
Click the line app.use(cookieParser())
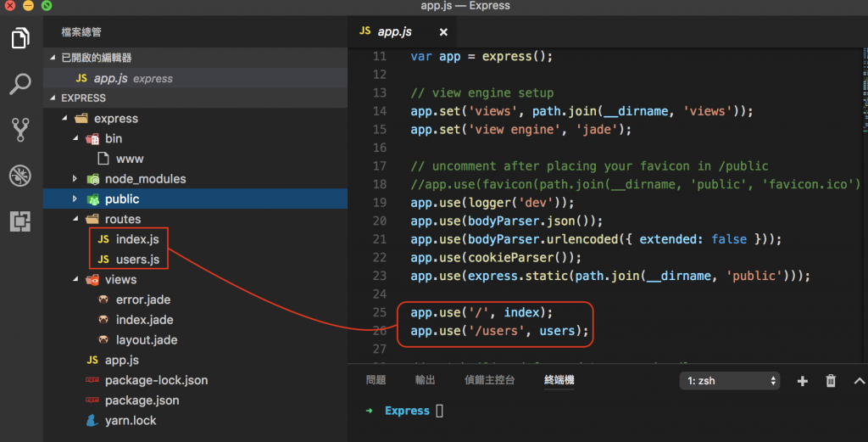(x=496, y=258)
